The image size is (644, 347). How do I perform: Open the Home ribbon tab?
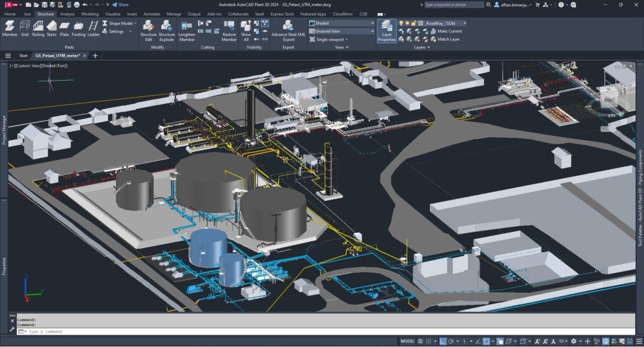(x=10, y=14)
